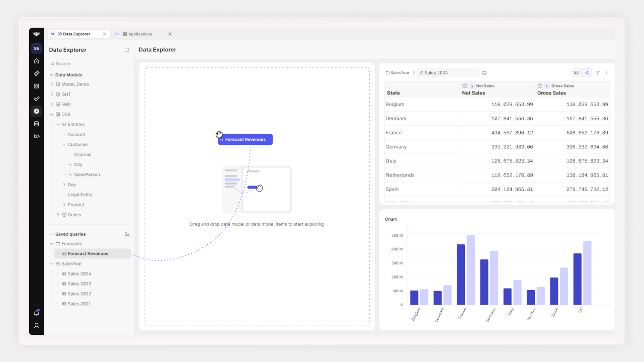Click the SalesYear breadcrumb link

pyautogui.click(x=397, y=73)
